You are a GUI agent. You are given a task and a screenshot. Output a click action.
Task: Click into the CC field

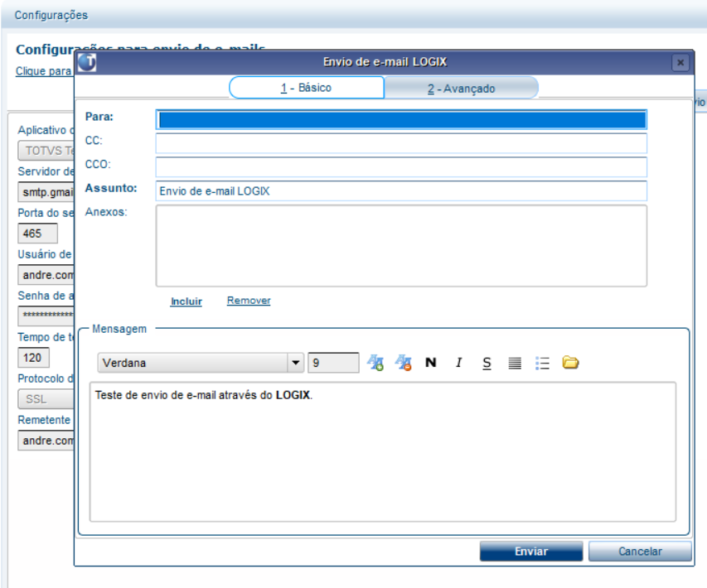pyautogui.click(x=401, y=143)
